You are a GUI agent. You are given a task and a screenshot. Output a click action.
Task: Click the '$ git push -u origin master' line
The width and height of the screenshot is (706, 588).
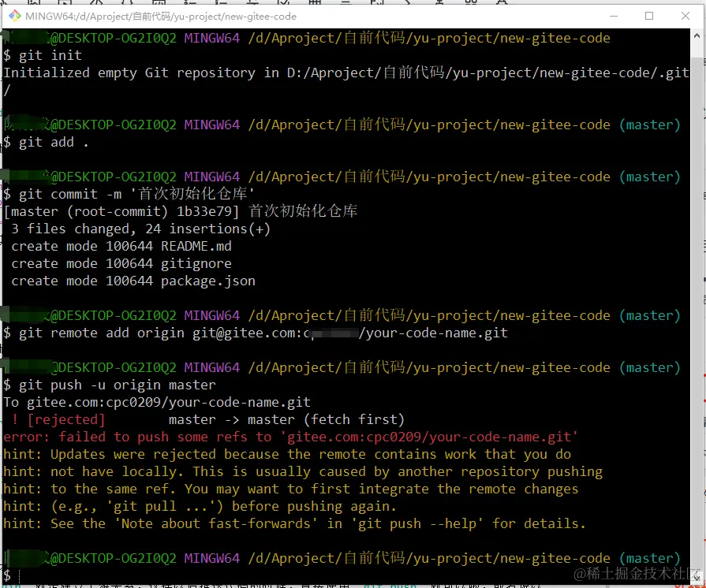(110, 385)
